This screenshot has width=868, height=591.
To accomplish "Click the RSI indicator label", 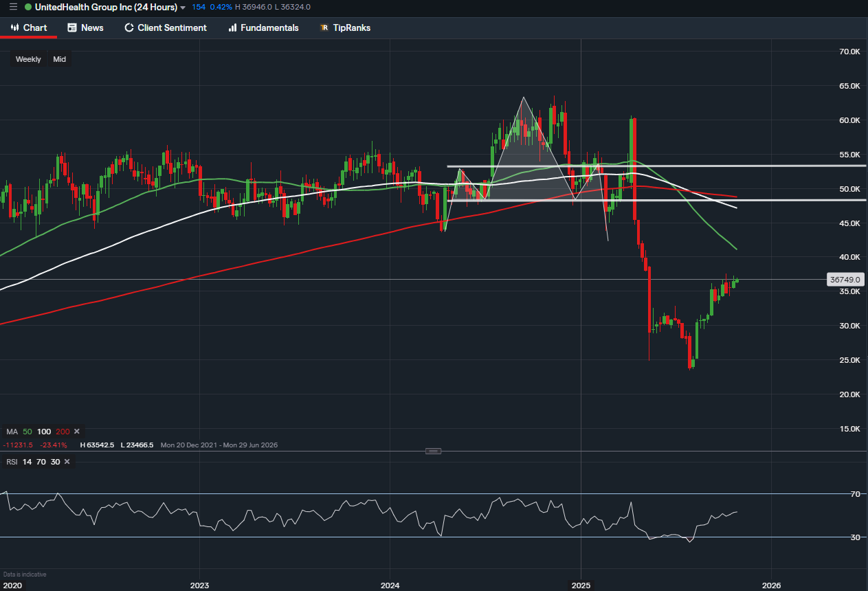I will [12, 462].
